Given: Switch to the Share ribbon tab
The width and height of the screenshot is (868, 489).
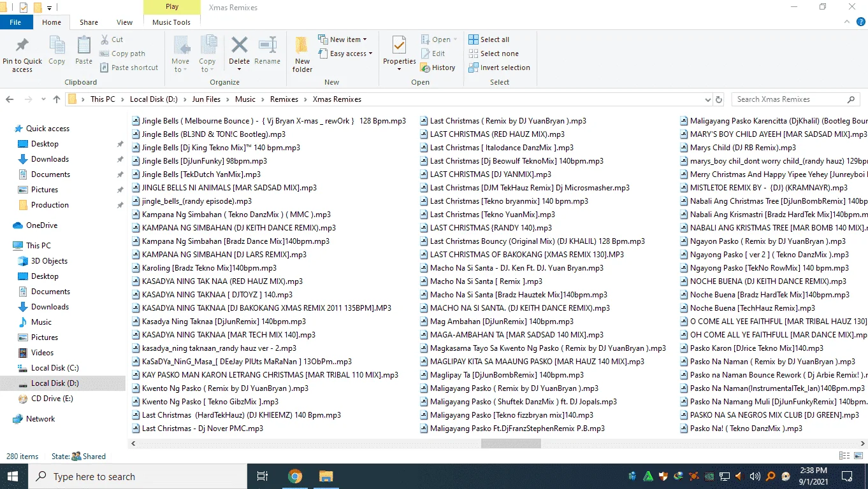Looking at the screenshot, I should point(89,22).
